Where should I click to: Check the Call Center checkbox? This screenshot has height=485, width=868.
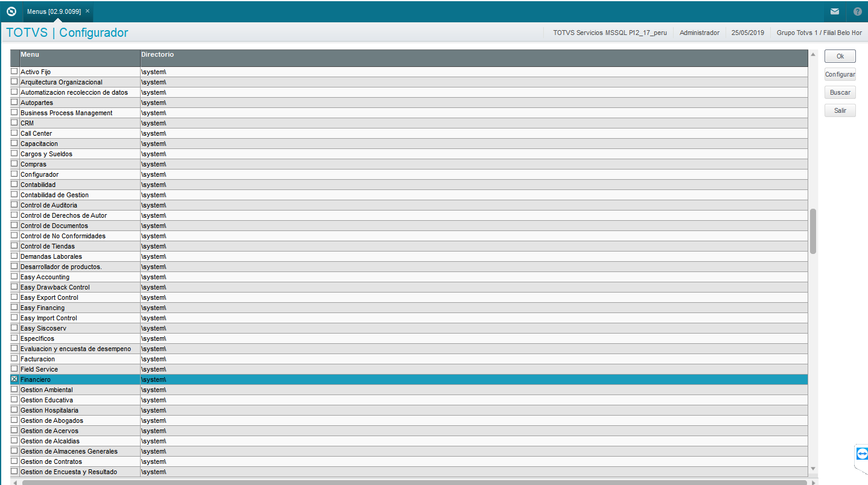point(14,133)
